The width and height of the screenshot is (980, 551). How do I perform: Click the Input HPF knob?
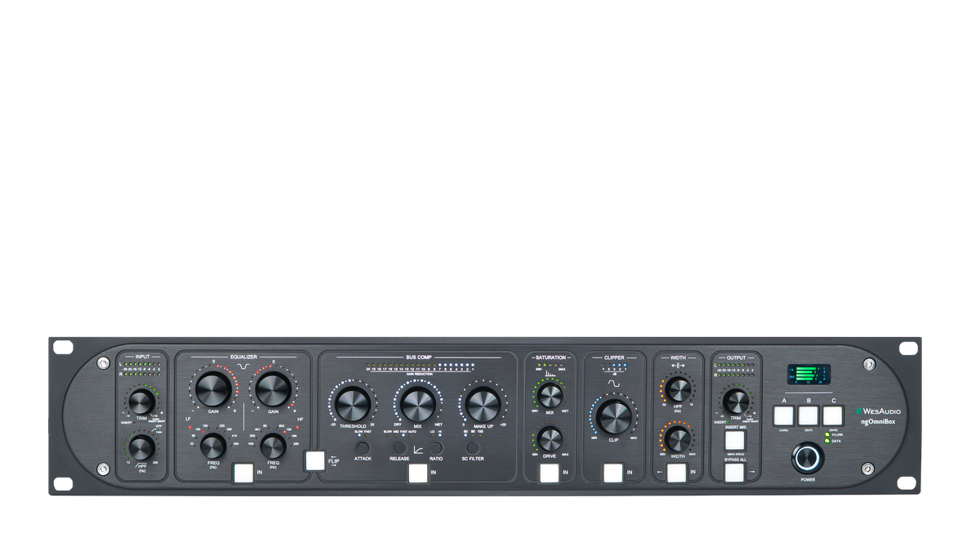click(x=141, y=447)
